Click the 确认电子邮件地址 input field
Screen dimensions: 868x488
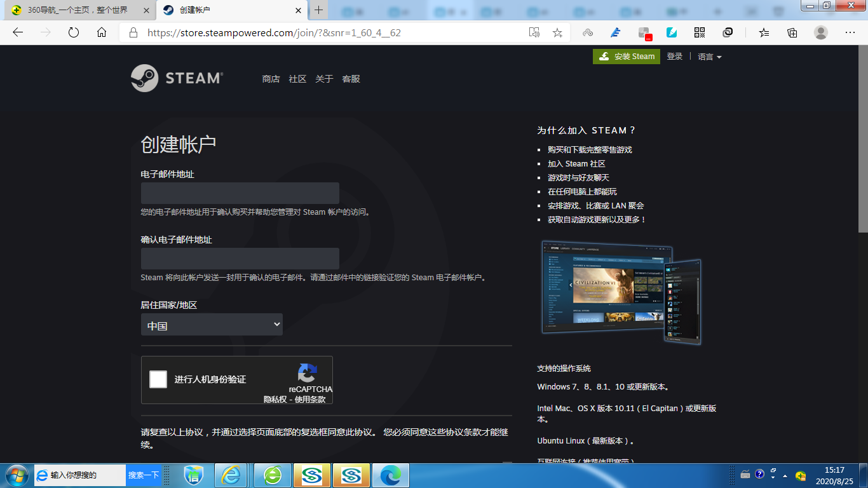coord(240,259)
